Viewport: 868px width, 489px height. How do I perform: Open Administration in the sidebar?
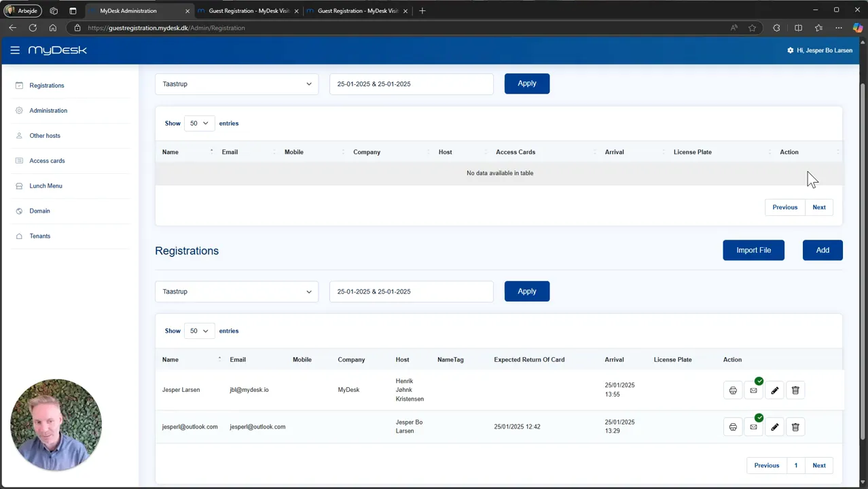click(x=48, y=111)
